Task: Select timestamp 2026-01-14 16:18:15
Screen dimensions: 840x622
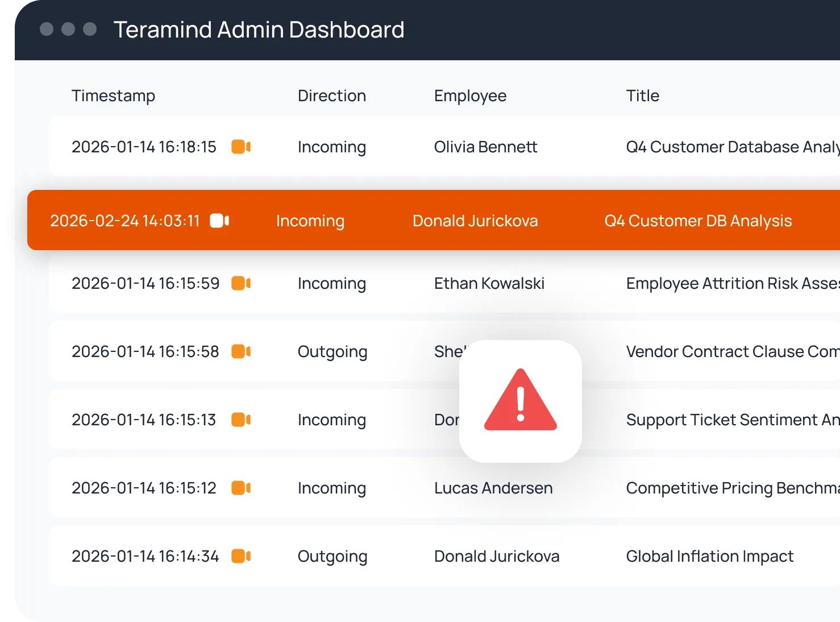Action: 144,147
